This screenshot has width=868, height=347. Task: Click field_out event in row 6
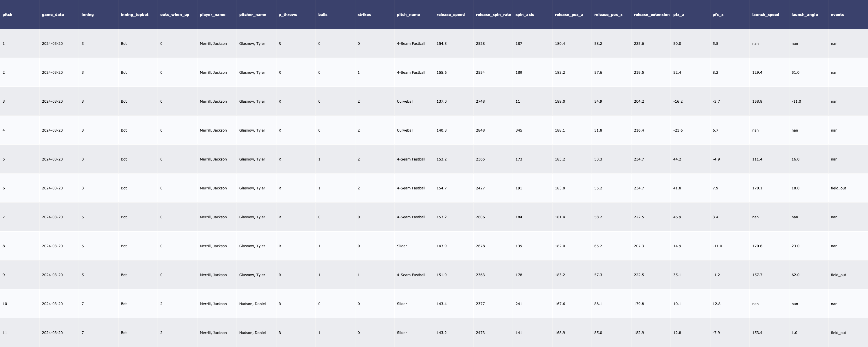point(838,188)
